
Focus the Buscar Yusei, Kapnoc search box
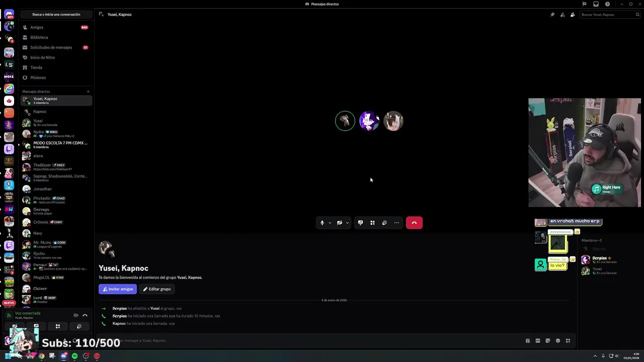pyautogui.click(x=609, y=15)
